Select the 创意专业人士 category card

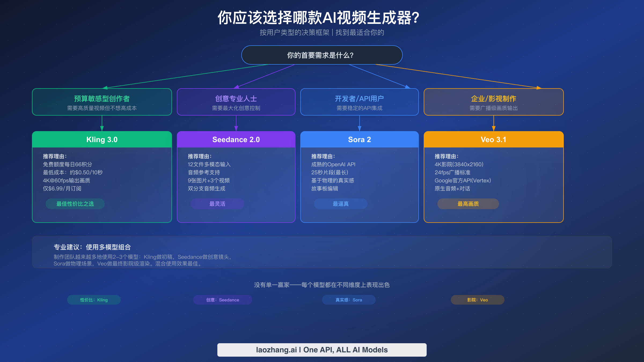[236, 102]
